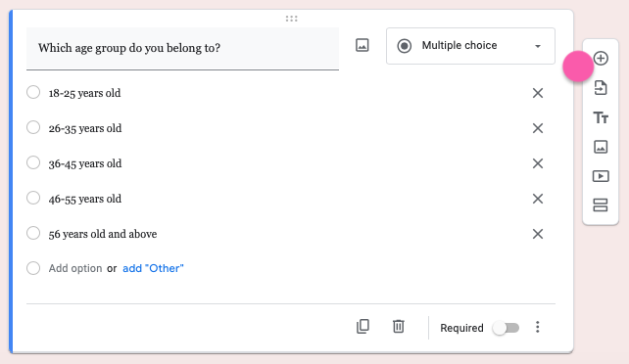Edit the 18-25 years old option text
This screenshot has height=364, width=629.
pyautogui.click(x=84, y=93)
